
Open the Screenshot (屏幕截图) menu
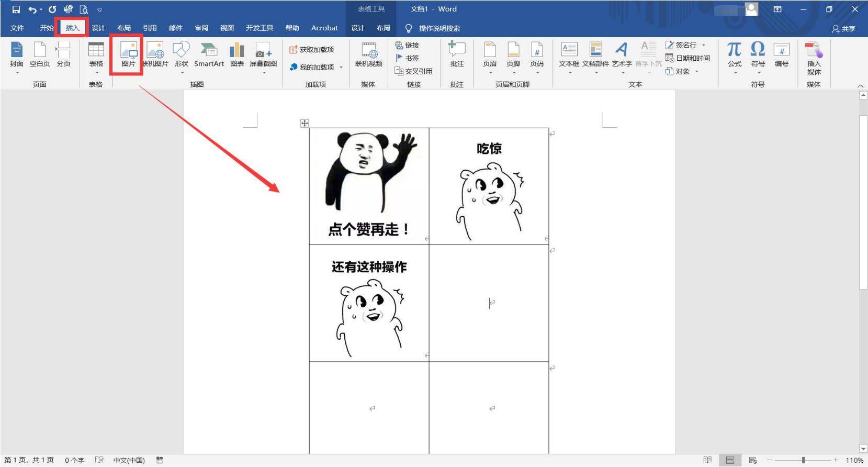pos(263,58)
